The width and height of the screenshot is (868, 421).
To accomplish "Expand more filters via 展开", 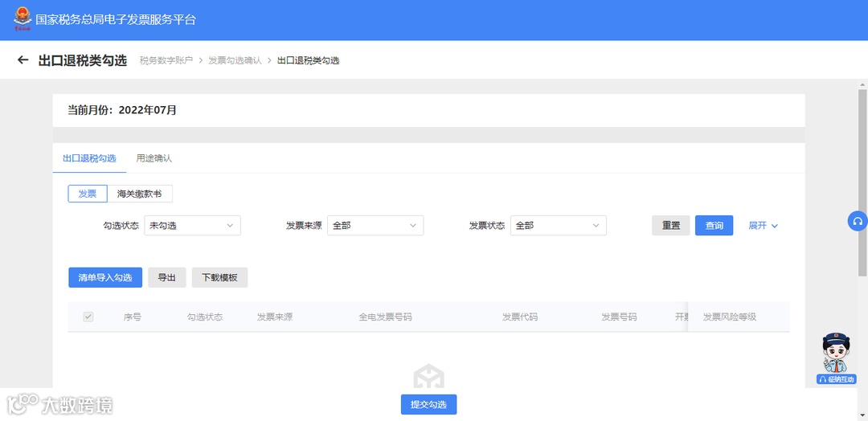I will [x=764, y=226].
